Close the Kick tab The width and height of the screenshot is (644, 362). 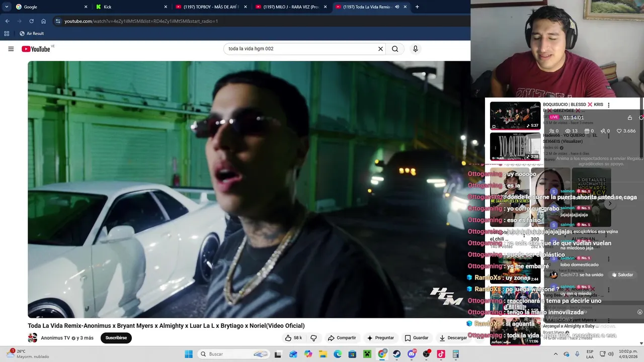tap(166, 7)
